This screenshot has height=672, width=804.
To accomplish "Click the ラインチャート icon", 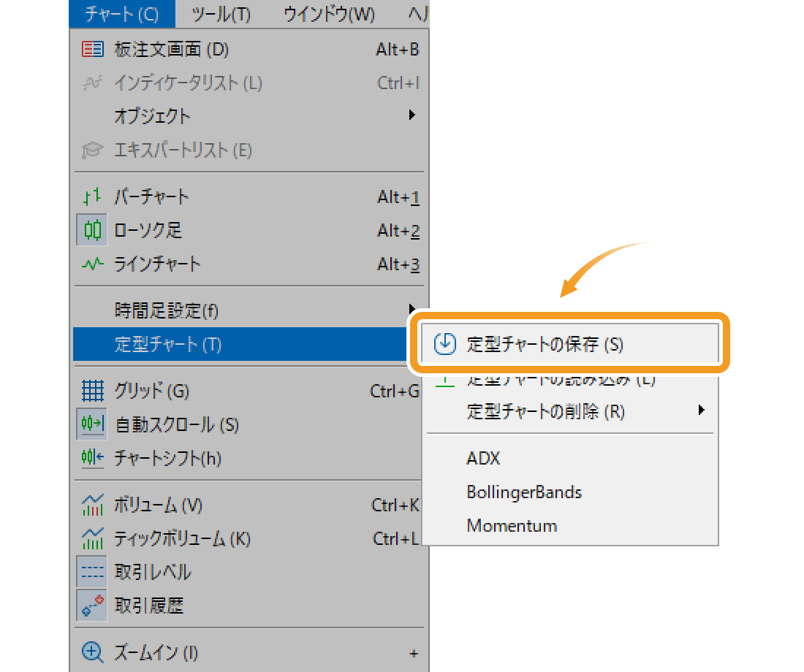I will pyautogui.click(x=92, y=264).
